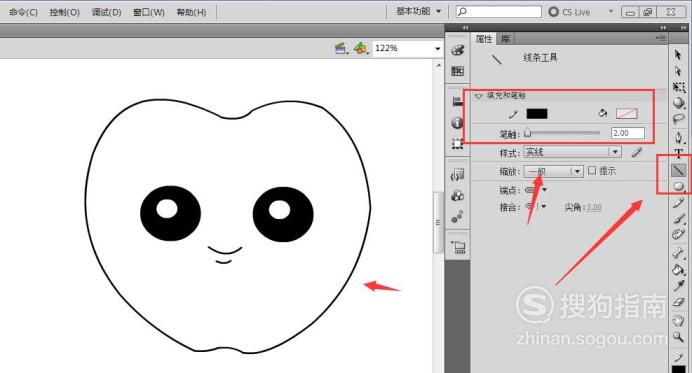The height and width of the screenshot is (373, 692).
Task: Click the left eye on the drawing
Action: point(170,214)
